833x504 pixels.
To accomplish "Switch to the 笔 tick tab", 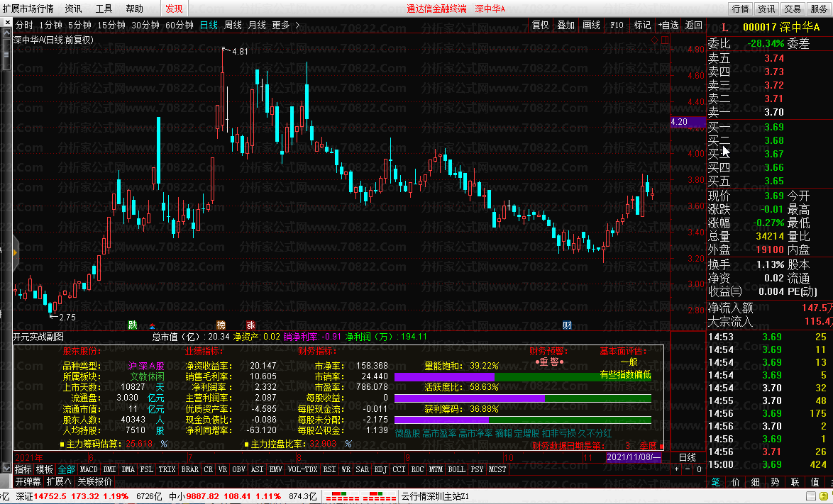I will click(716, 482).
